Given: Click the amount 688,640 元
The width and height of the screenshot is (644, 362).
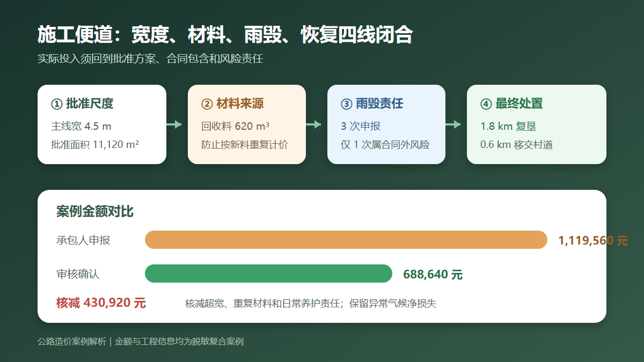Looking at the screenshot, I should [x=433, y=275].
